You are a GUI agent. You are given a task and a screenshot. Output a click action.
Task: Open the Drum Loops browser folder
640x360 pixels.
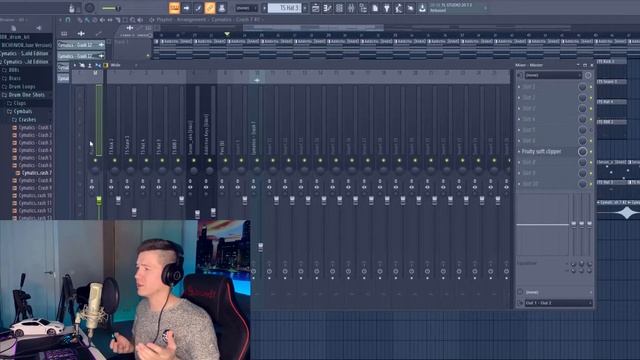pyautogui.click(x=21, y=87)
